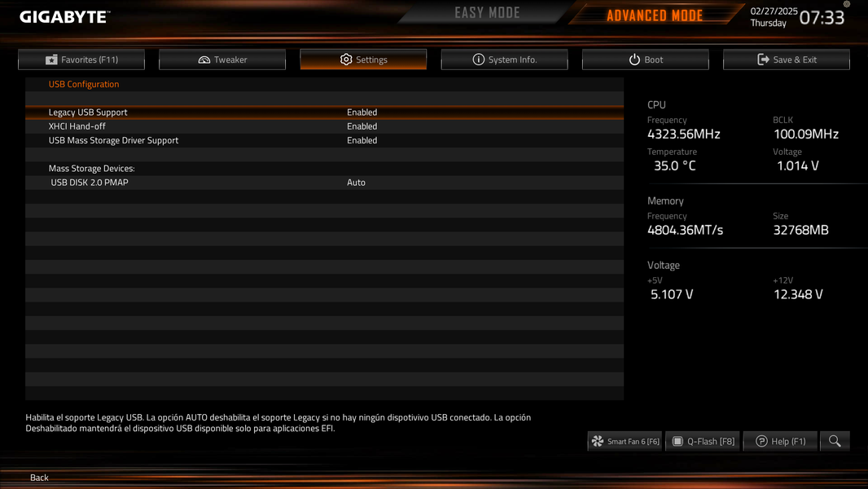868x489 pixels.
Task: Open Help (F1) button
Action: coord(781,442)
